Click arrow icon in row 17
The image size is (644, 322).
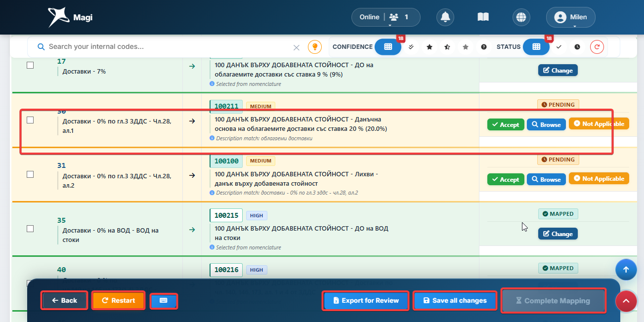pos(192,66)
